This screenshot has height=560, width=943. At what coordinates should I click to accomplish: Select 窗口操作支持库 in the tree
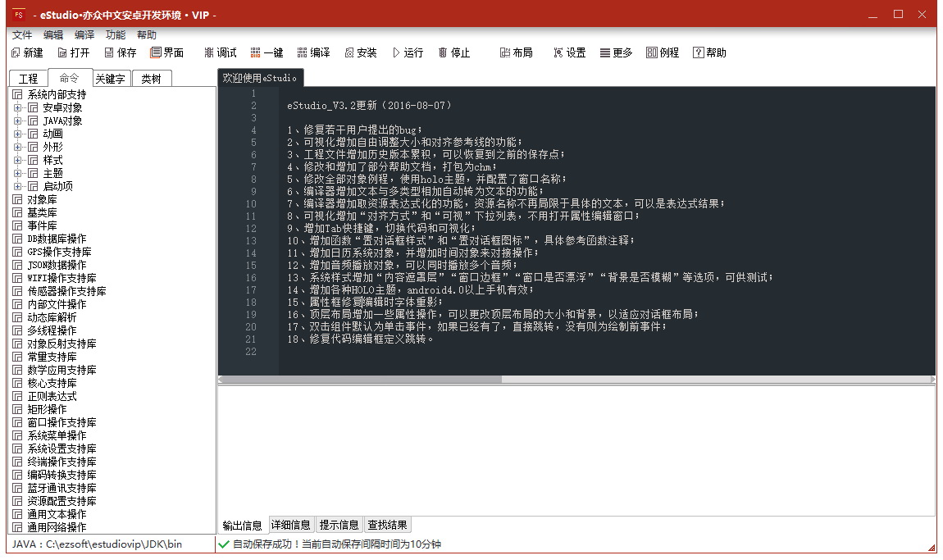pyautogui.click(x=62, y=423)
